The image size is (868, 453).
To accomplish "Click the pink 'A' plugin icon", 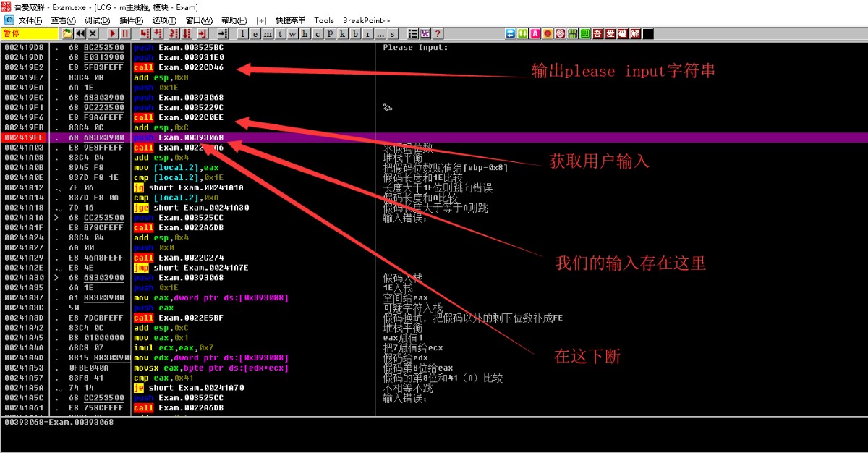I will 535,33.
